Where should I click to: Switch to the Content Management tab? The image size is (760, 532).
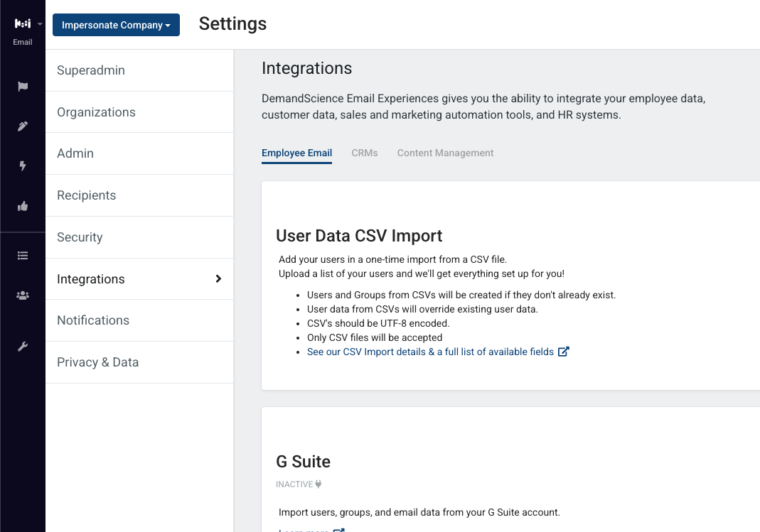point(445,153)
